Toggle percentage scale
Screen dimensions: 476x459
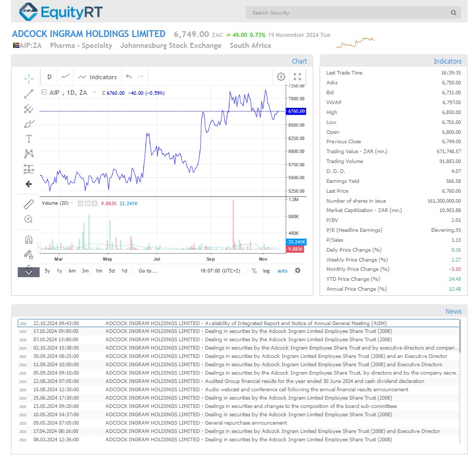click(x=254, y=271)
